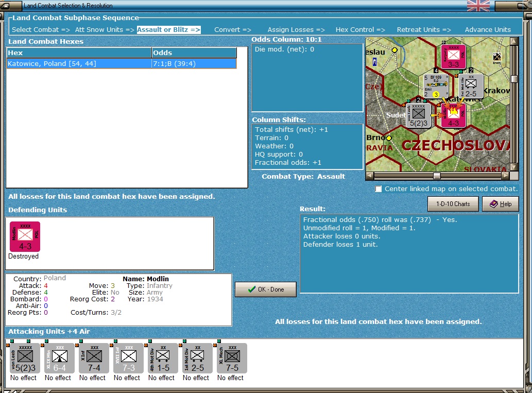The image size is (532, 393).
Task: Confirm with the OK - Done button
Action: (x=266, y=289)
